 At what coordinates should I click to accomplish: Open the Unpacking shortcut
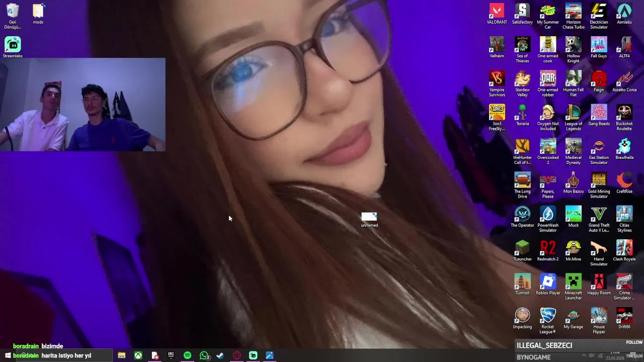pyautogui.click(x=522, y=317)
